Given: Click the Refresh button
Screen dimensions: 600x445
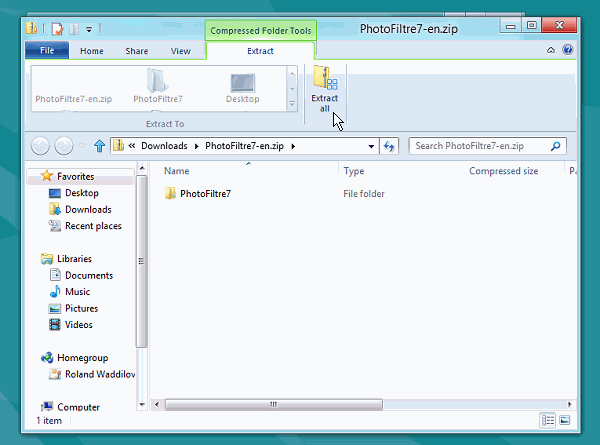Looking at the screenshot, I should click(x=389, y=146).
